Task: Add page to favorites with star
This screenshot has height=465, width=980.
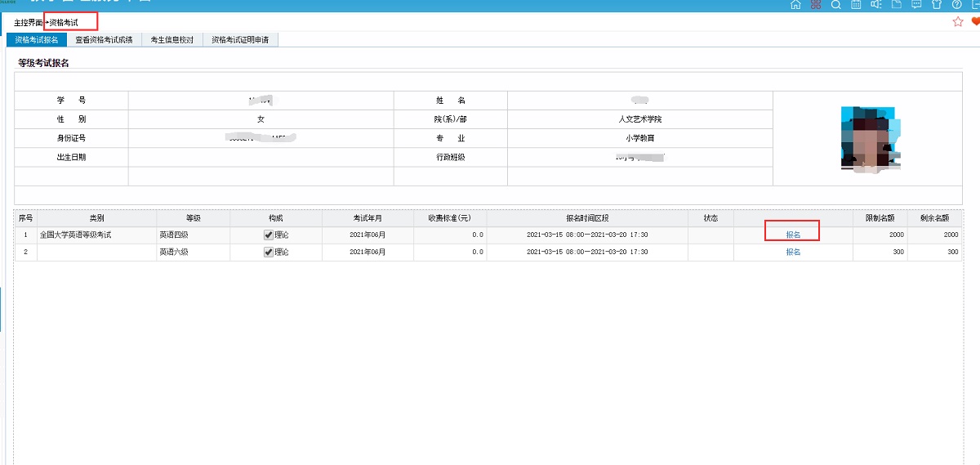Action: 958,22
